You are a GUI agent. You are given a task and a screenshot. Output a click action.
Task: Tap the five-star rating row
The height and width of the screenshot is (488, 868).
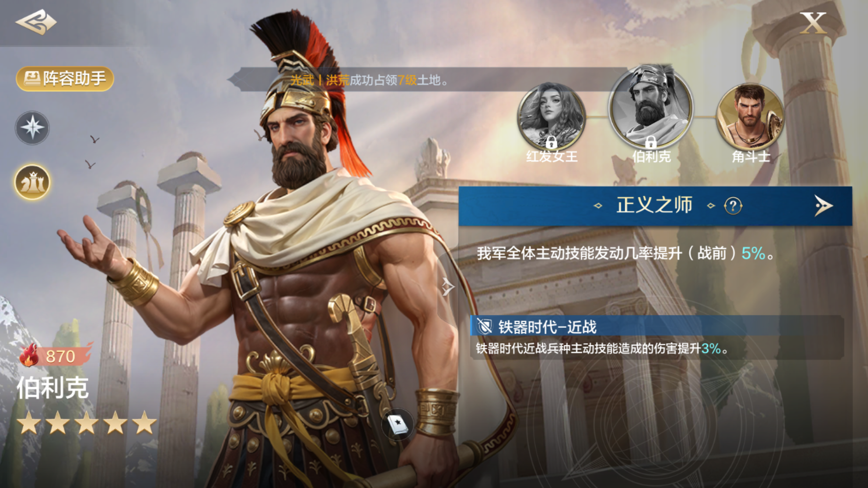pos(87,423)
